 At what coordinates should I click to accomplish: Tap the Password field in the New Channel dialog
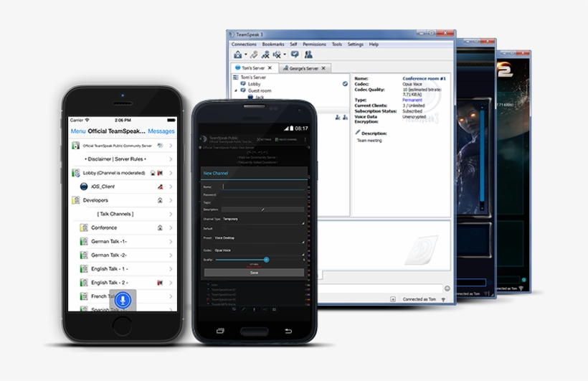pos(263,195)
